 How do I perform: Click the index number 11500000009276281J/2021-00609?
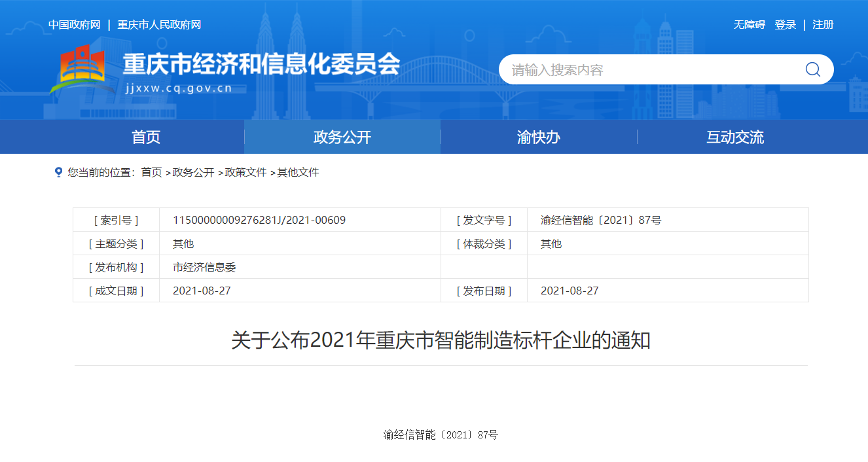click(259, 220)
